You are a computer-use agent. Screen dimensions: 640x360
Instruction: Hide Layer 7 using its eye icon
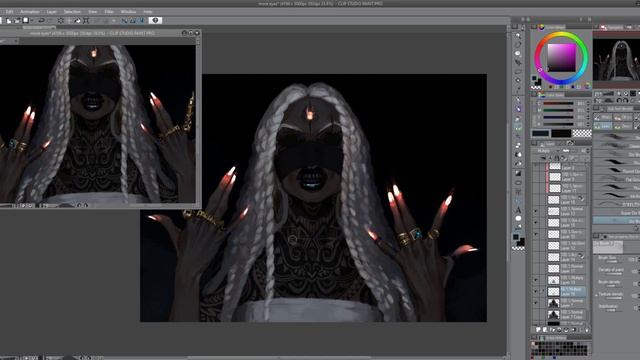tap(536, 302)
